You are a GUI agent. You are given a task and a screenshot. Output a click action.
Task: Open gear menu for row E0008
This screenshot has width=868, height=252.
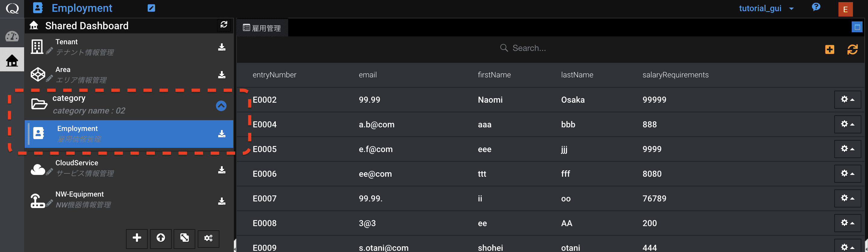click(848, 223)
